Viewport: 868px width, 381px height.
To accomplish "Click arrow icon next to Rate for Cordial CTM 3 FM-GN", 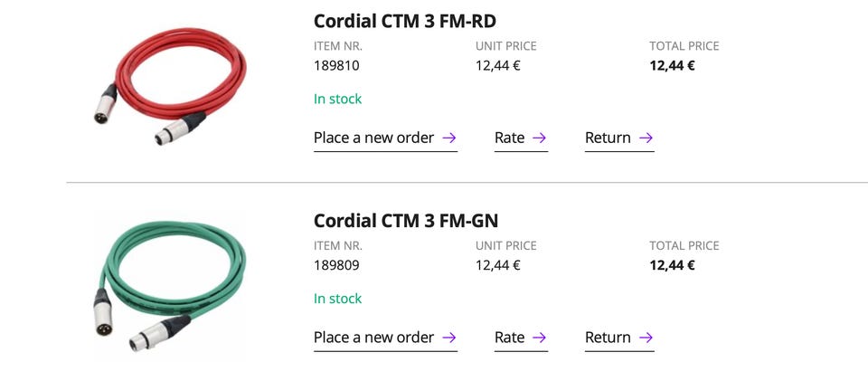I will point(540,338).
